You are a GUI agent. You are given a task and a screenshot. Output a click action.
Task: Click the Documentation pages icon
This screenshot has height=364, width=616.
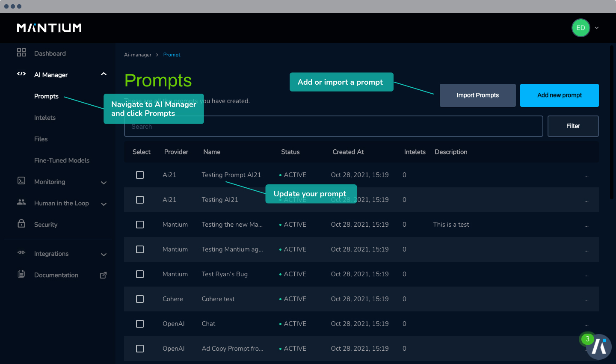(x=21, y=274)
